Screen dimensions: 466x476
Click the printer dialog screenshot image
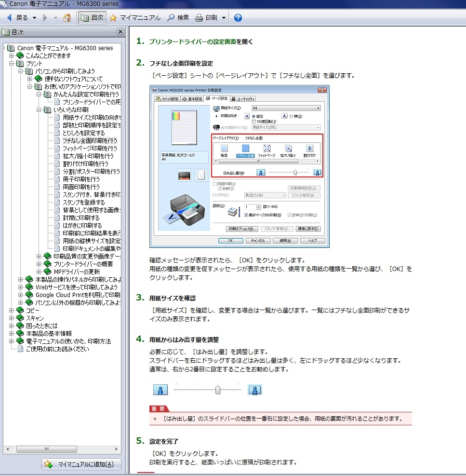(x=240, y=166)
